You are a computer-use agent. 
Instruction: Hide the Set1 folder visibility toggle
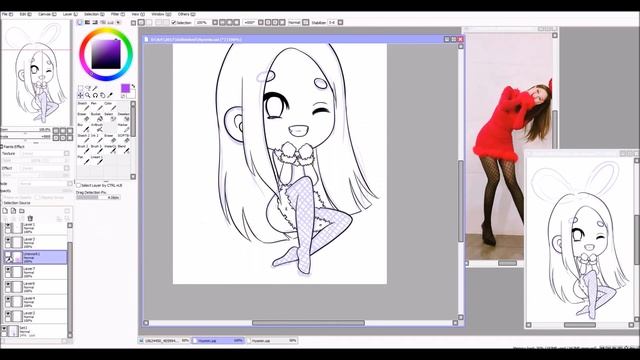[4, 329]
